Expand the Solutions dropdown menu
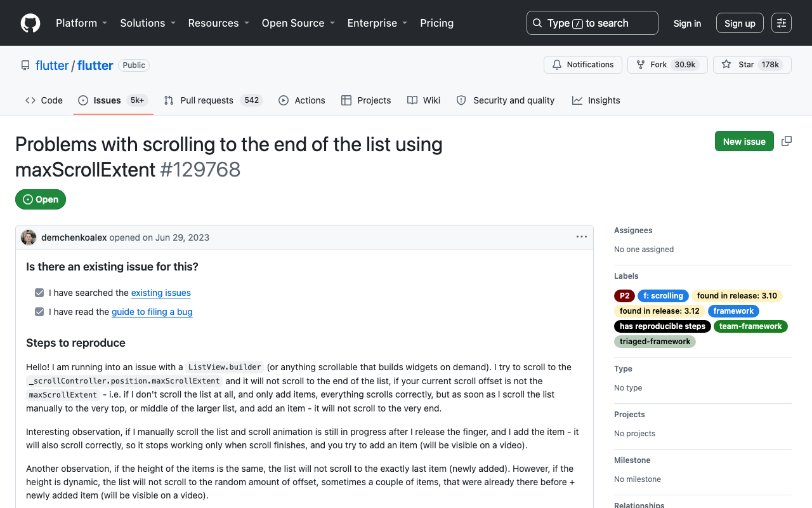 coord(147,23)
